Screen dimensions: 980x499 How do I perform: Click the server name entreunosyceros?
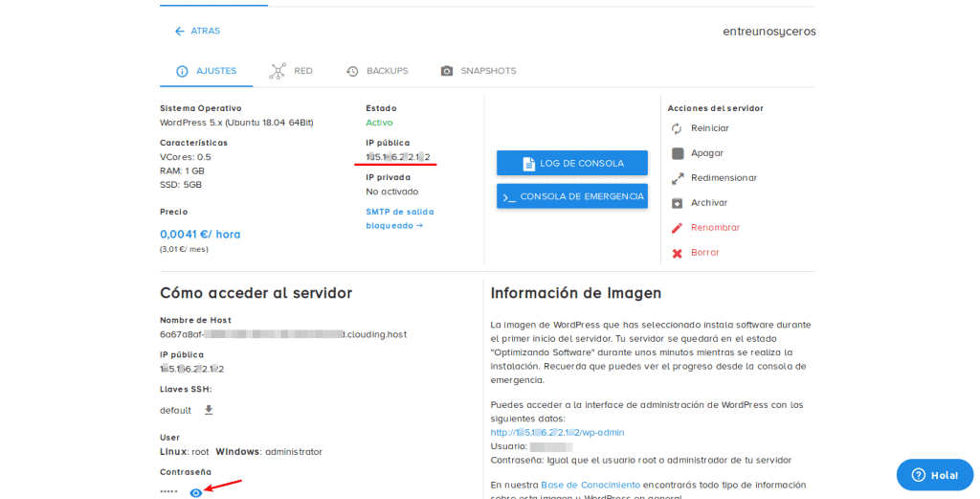click(769, 32)
